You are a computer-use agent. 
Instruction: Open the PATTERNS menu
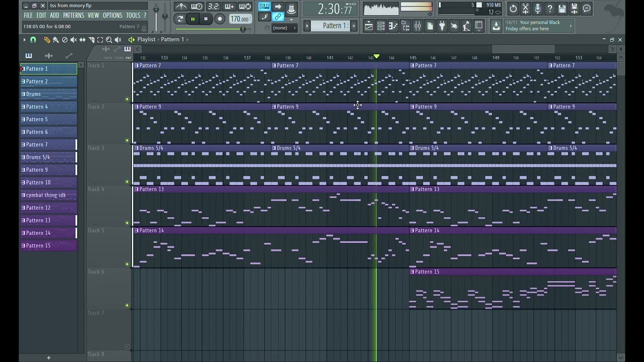[x=73, y=16]
